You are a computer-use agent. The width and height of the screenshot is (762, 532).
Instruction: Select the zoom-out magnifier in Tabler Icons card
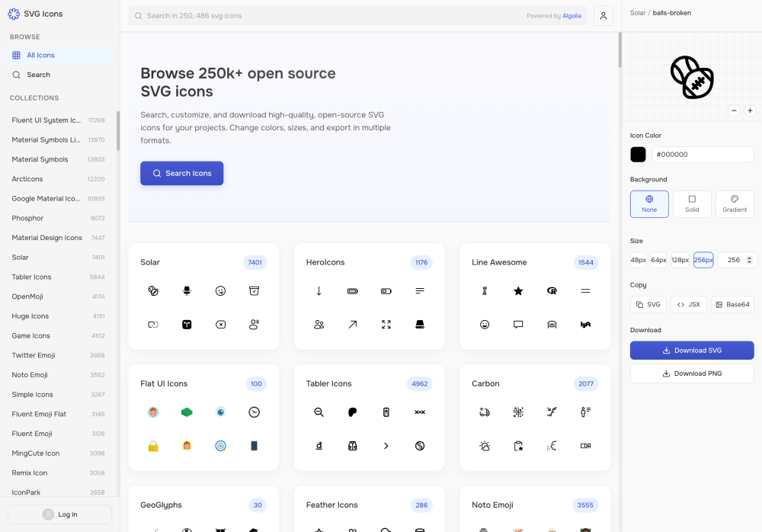click(319, 412)
